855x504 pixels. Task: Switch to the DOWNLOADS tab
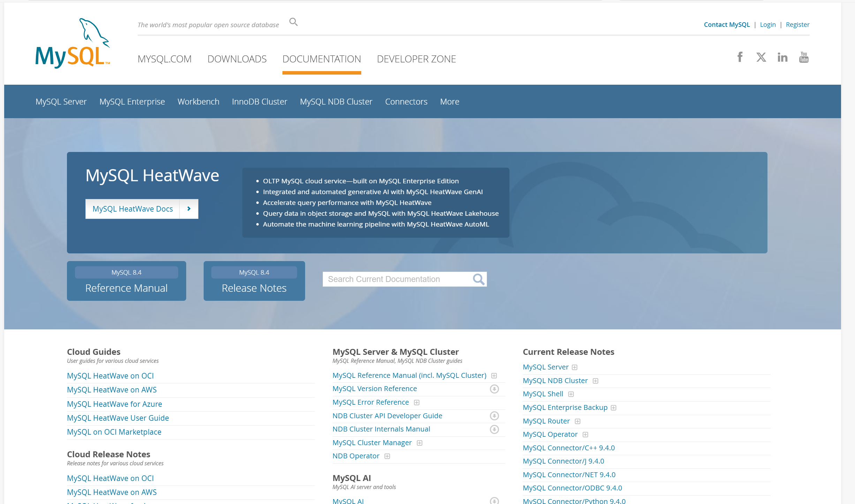click(237, 59)
